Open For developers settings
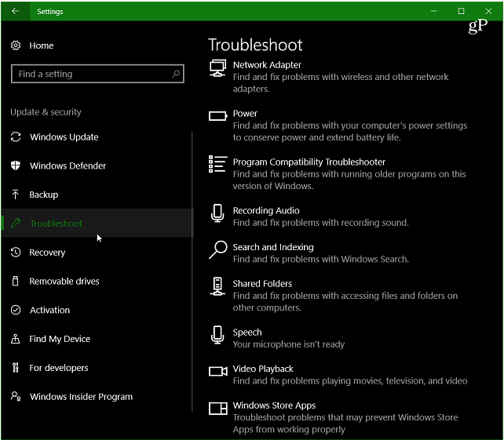This screenshot has width=504, height=440. click(x=97, y=368)
